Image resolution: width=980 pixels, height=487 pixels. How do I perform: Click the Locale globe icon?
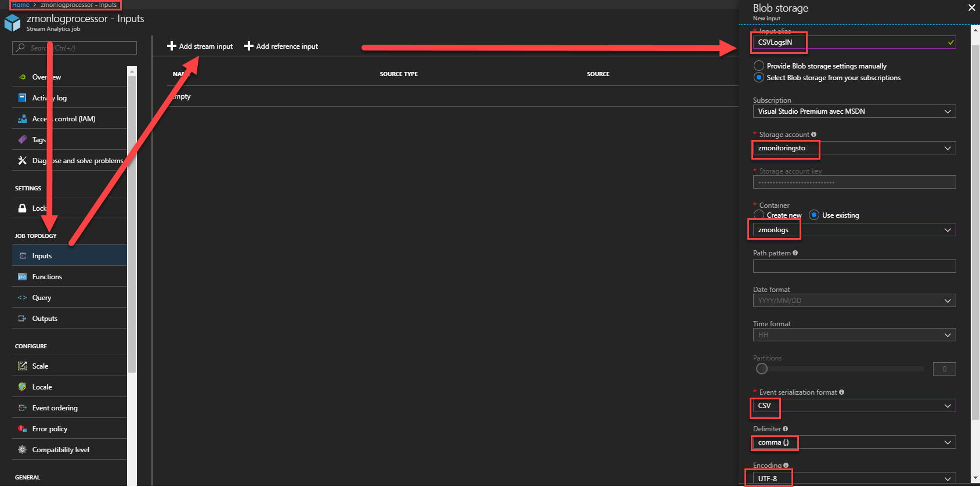[22, 387]
